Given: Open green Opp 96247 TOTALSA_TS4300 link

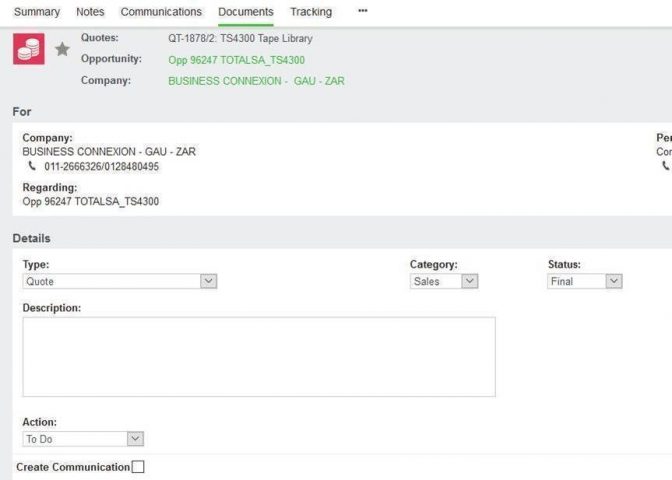Looking at the screenshot, I should (236, 60).
